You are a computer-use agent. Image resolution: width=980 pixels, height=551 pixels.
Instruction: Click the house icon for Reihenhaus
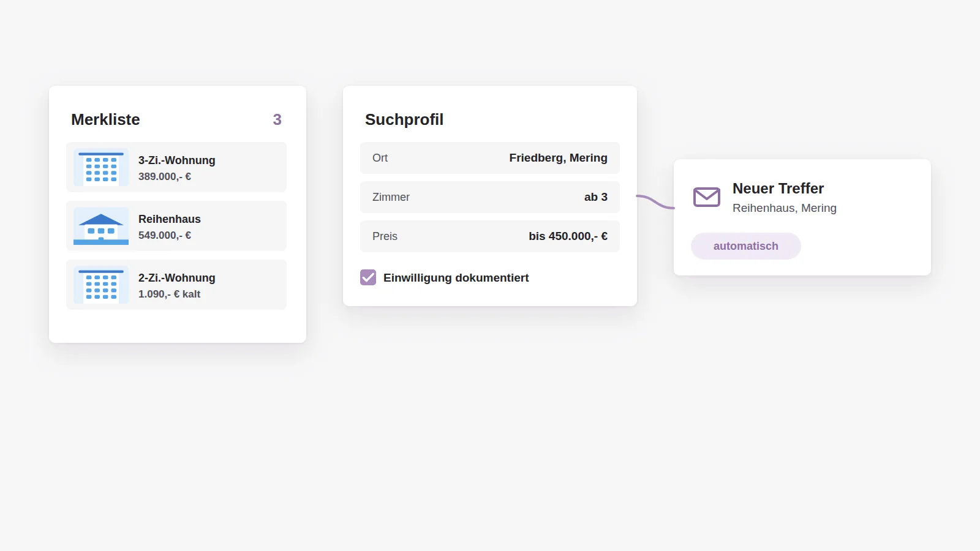[101, 226]
